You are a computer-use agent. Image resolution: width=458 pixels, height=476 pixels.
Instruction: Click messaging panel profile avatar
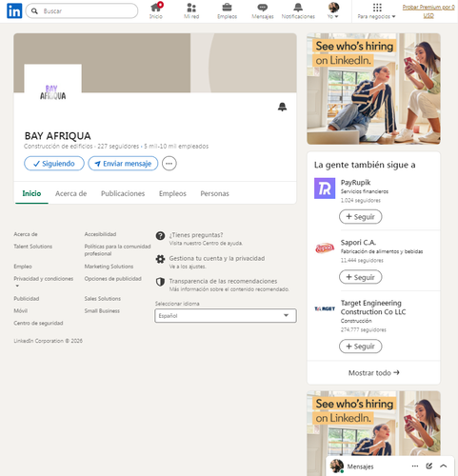(x=337, y=466)
